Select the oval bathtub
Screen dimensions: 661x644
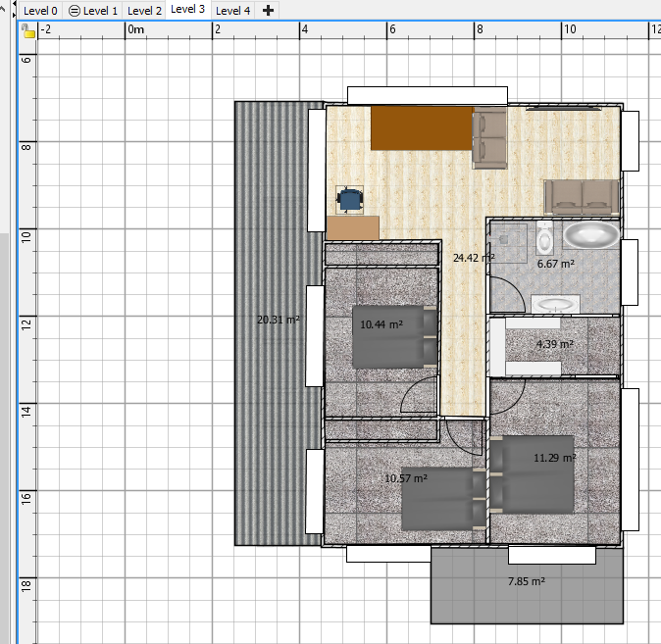(589, 235)
